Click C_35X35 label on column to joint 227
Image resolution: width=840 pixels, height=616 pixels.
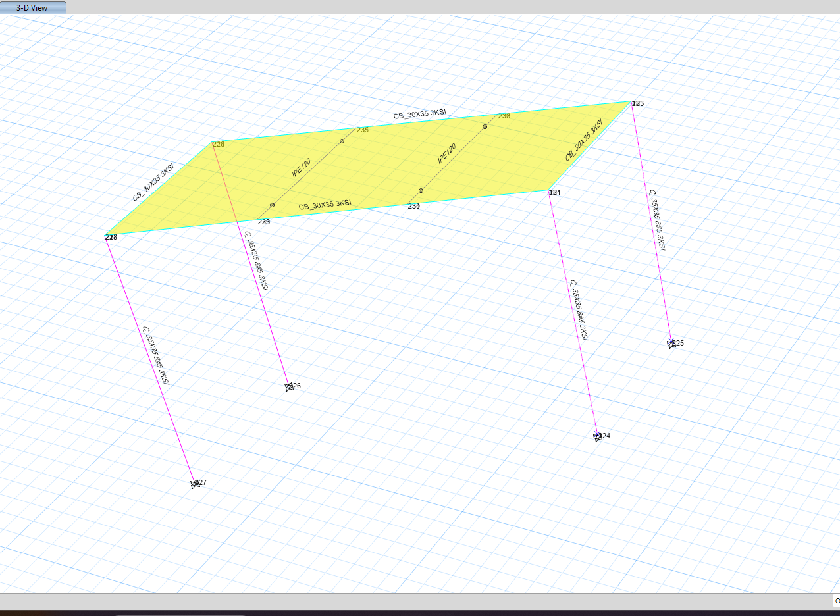point(156,355)
